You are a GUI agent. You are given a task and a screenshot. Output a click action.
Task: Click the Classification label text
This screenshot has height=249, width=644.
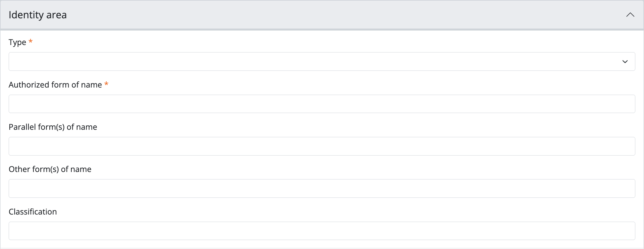(x=33, y=212)
